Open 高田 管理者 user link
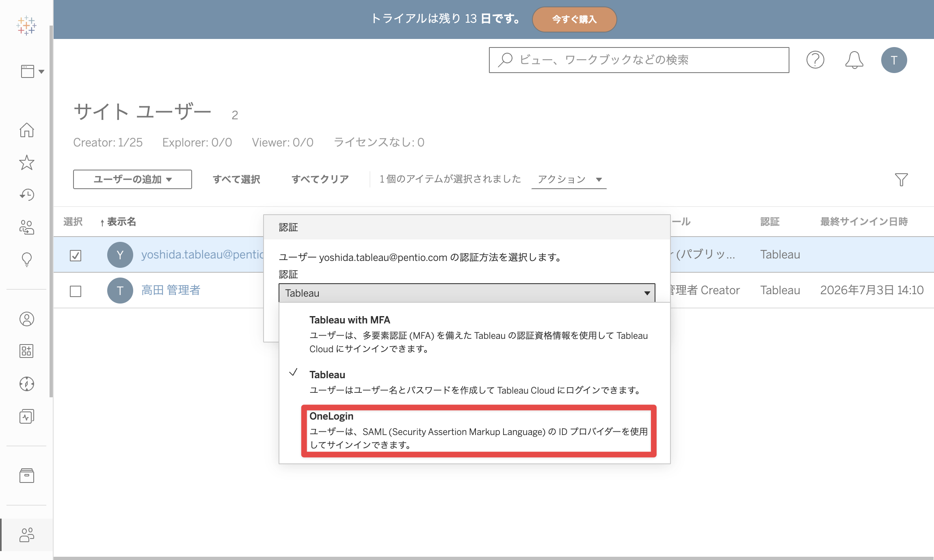Image resolution: width=934 pixels, height=560 pixels. [171, 290]
